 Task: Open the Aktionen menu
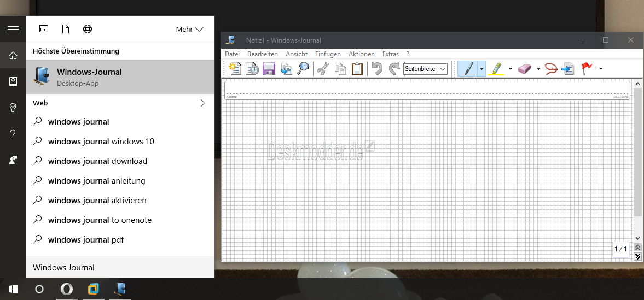362,54
